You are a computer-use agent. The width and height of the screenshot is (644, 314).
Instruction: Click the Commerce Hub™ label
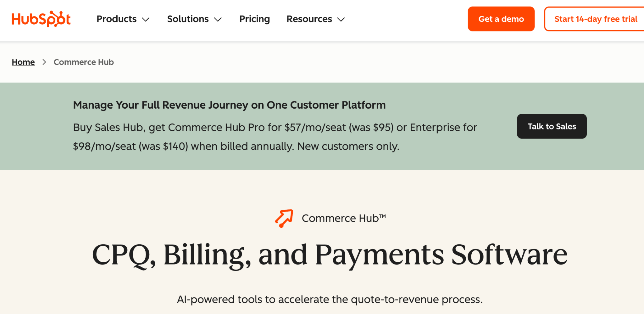(344, 218)
